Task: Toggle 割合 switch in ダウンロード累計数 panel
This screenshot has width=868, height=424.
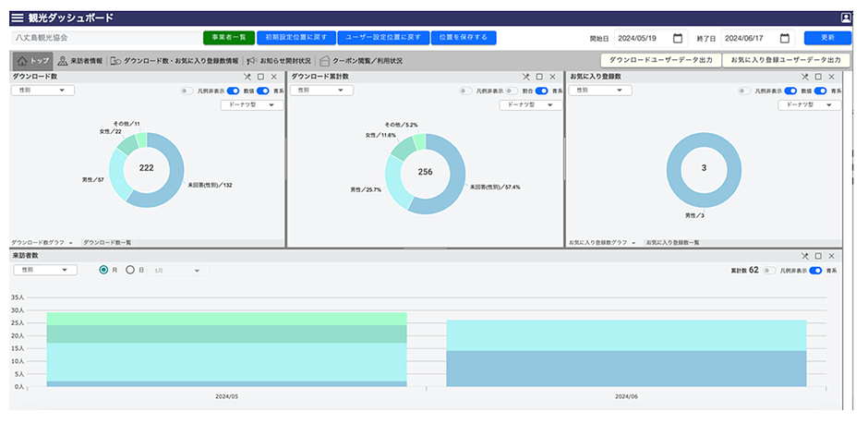Action: pyautogui.click(x=541, y=91)
